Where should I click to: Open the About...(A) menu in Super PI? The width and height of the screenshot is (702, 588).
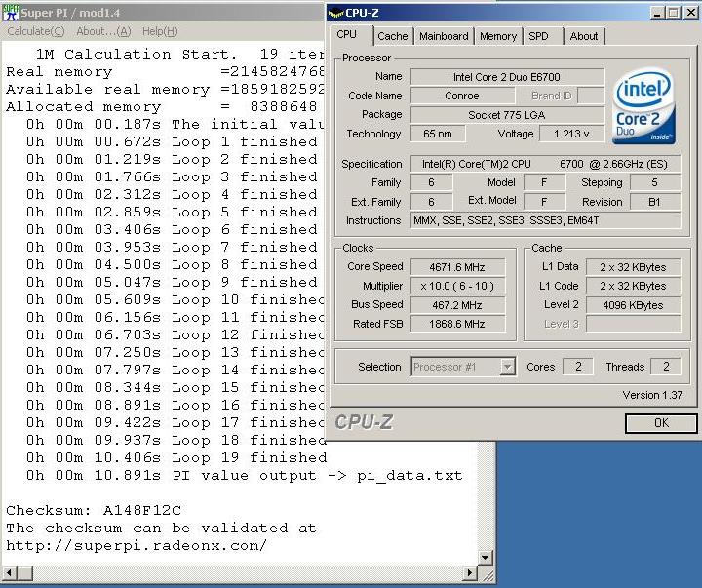pyautogui.click(x=103, y=31)
